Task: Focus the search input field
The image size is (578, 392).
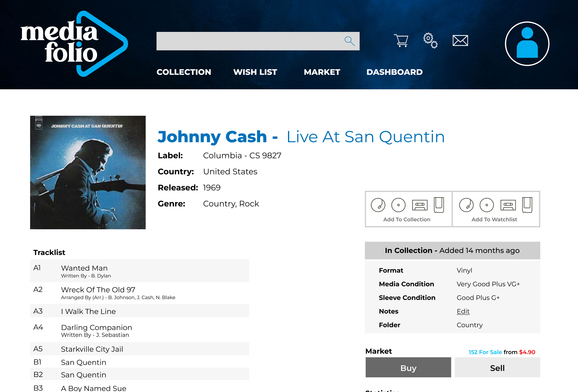Action: pyautogui.click(x=258, y=41)
